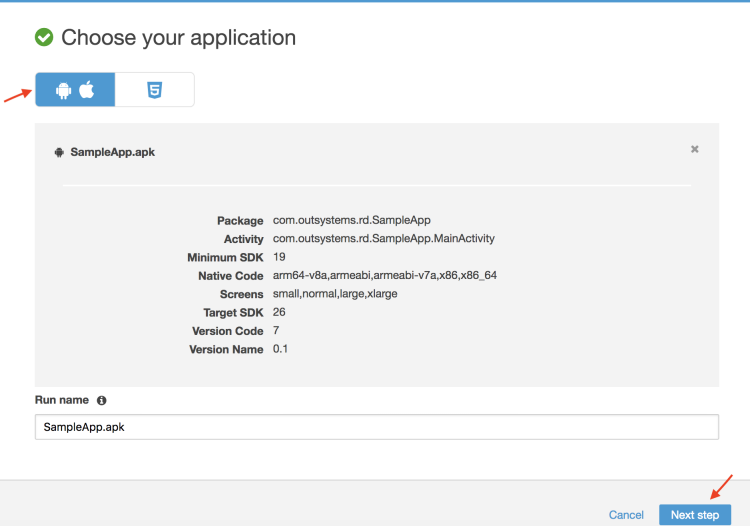
Task: Click the Screens value small,normal,large,xlarge
Action: pyautogui.click(x=335, y=294)
